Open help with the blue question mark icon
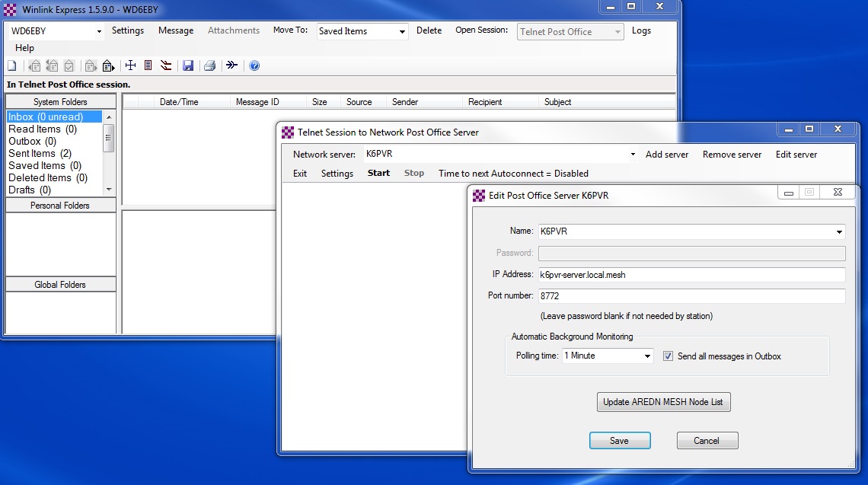The height and width of the screenshot is (485, 868). [x=254, y=66]
